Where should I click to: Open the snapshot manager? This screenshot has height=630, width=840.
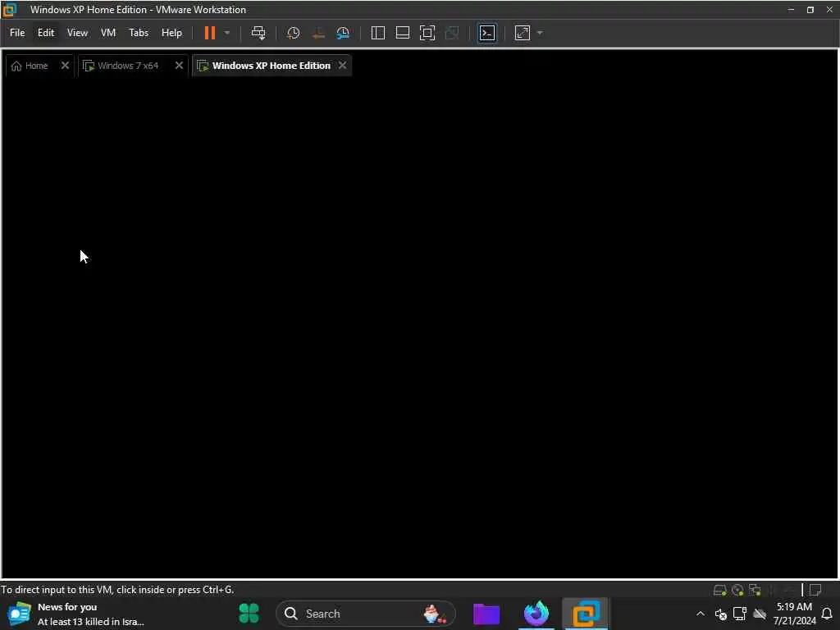(x=343, y=33)
